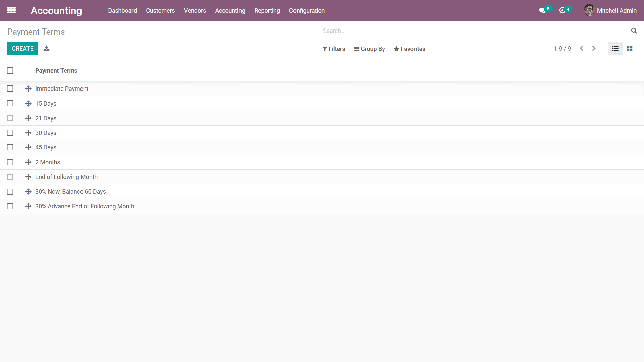Open the conversations messages icon
This screenshot has width=644, height=362.
click(542, 11)
